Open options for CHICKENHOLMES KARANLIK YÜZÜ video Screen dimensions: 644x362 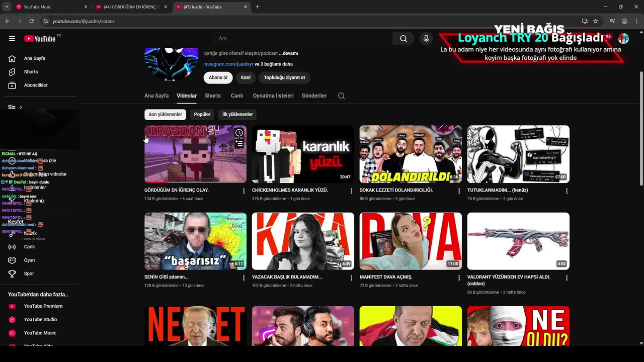(x=351, y=191)
